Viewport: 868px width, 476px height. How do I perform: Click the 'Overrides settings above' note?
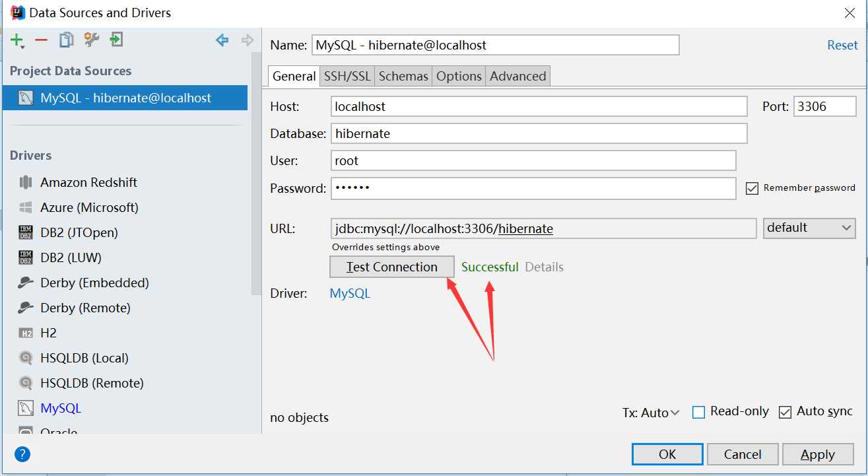(x=385, y=247)
